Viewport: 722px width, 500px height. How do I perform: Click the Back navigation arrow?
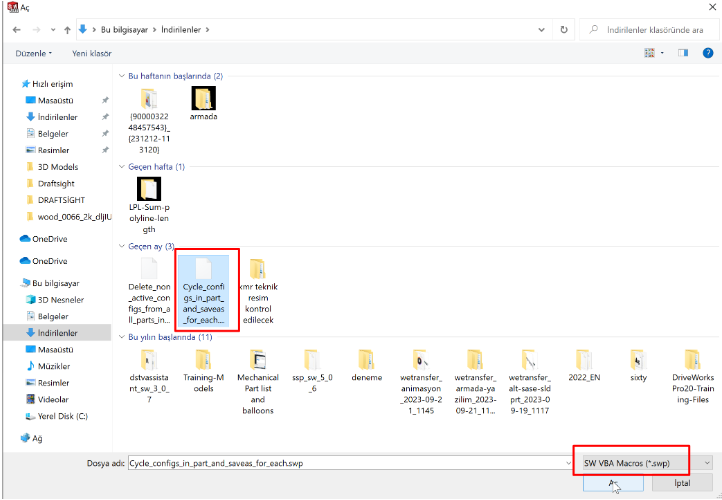click(x=15, y=29)
